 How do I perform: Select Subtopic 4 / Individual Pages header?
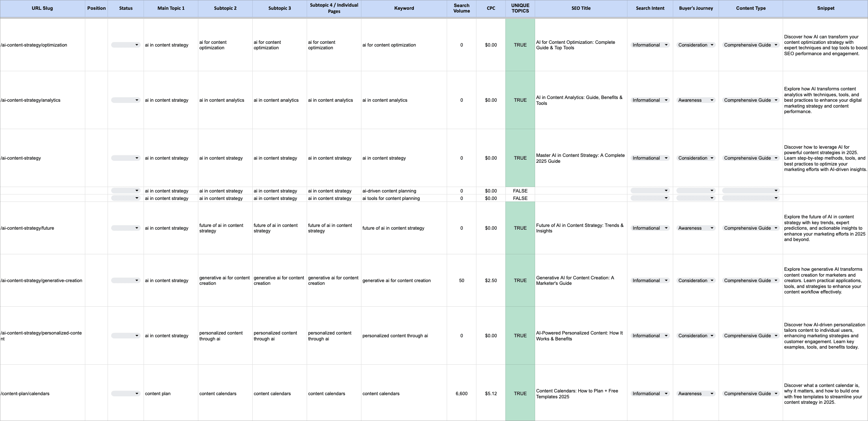click(x=334, y=8)
